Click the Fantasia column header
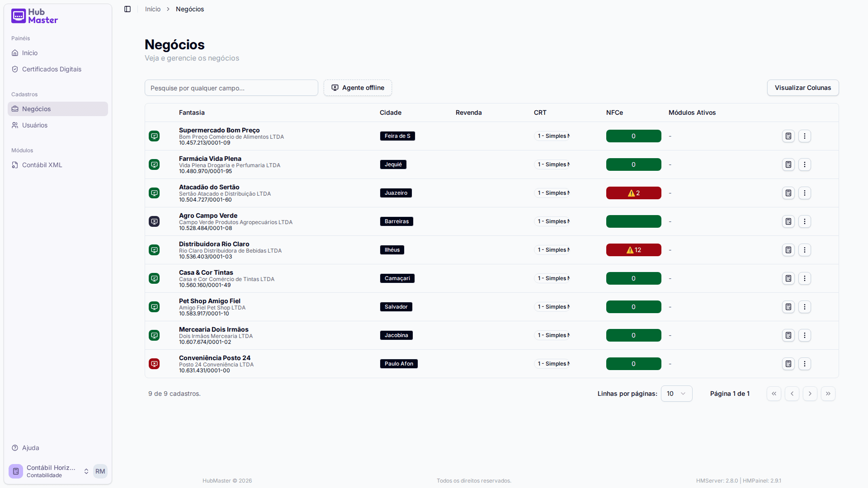 192,113
